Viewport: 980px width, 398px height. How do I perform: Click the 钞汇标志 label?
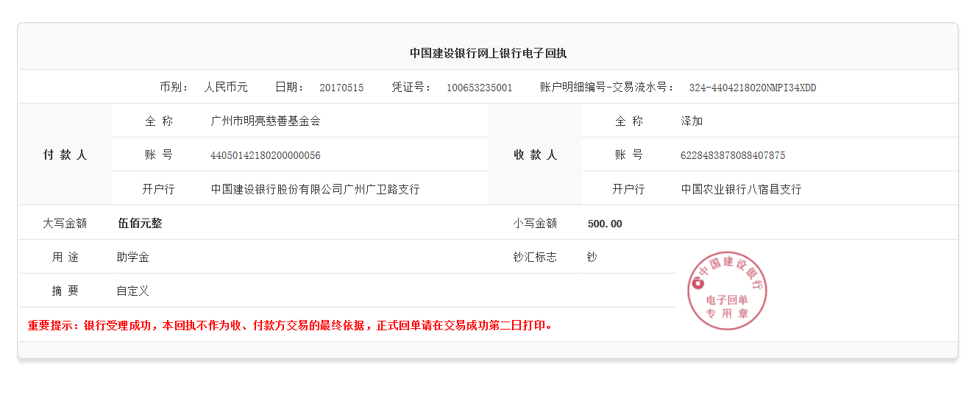[535, 257]
